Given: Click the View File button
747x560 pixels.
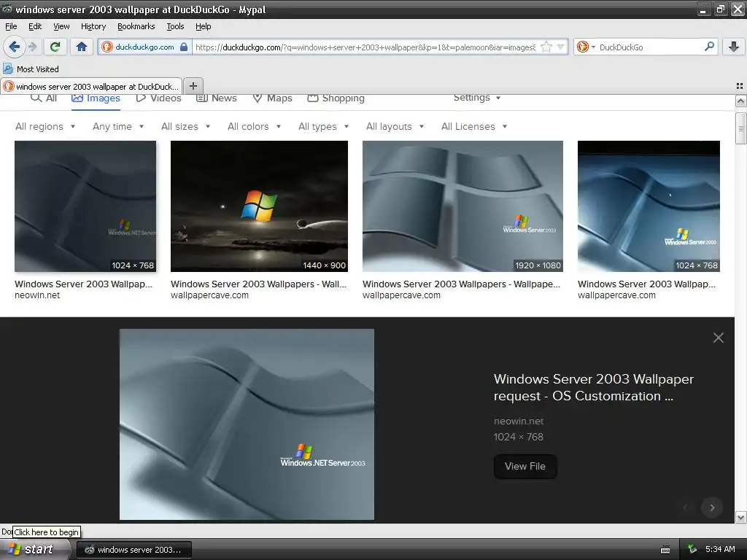Looking at the screenshot, I should [525, 466].
